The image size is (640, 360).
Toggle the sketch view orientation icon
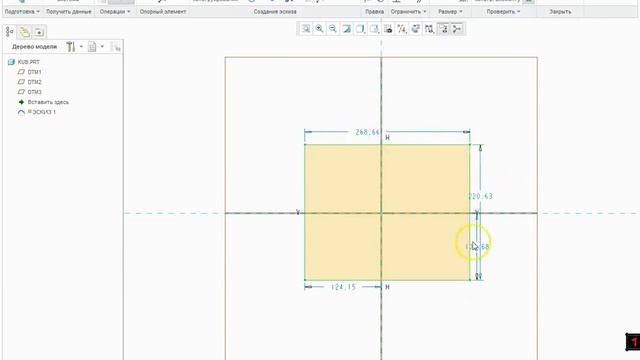[x=443, y=29]
